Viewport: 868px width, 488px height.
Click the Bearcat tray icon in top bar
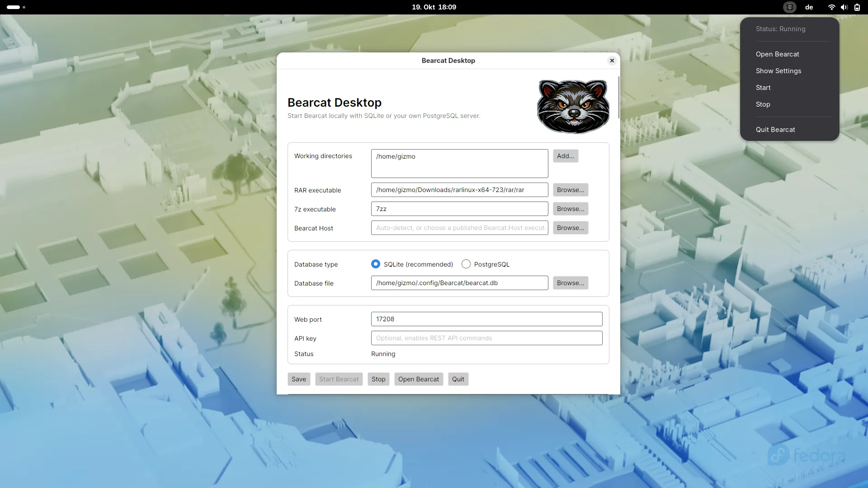[x=789, y=7]
